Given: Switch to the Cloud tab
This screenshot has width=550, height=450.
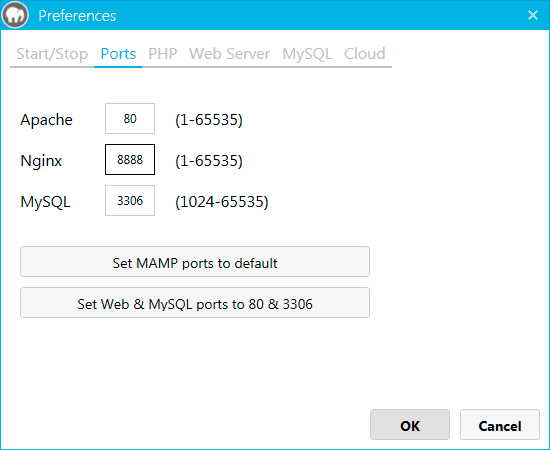Looking at the screenshot, I should 364,54.
